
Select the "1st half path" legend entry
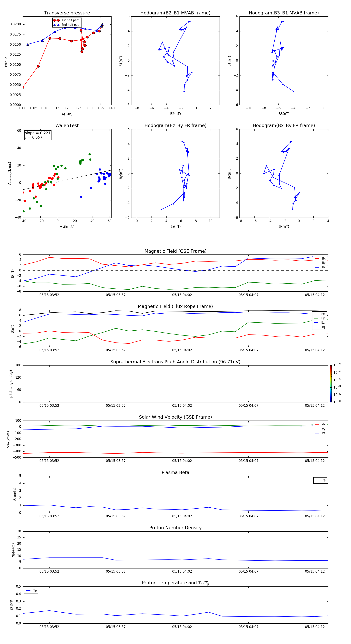[x=67, y=20]
